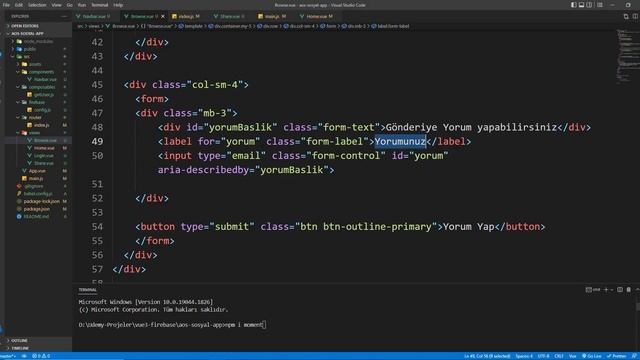Viewport: 640px width, 360px height.
Task: Select the cmd terminal shell icon
Action: tap(593, 290)
